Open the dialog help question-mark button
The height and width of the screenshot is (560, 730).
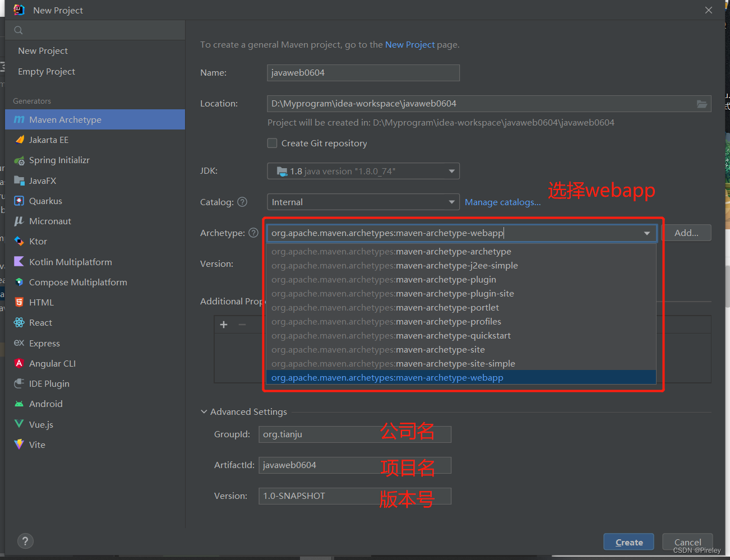point(25,541)
